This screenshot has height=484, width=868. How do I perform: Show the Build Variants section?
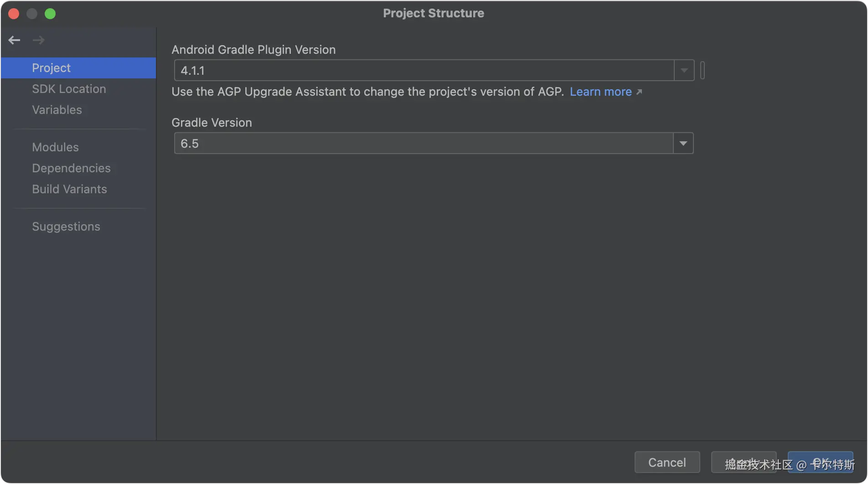69,189
